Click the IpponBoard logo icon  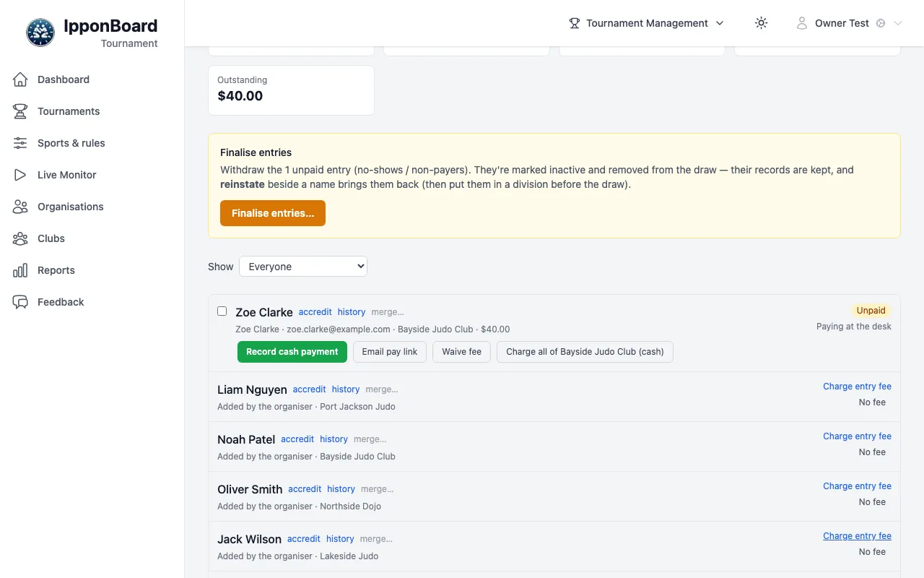click(40, 33)
